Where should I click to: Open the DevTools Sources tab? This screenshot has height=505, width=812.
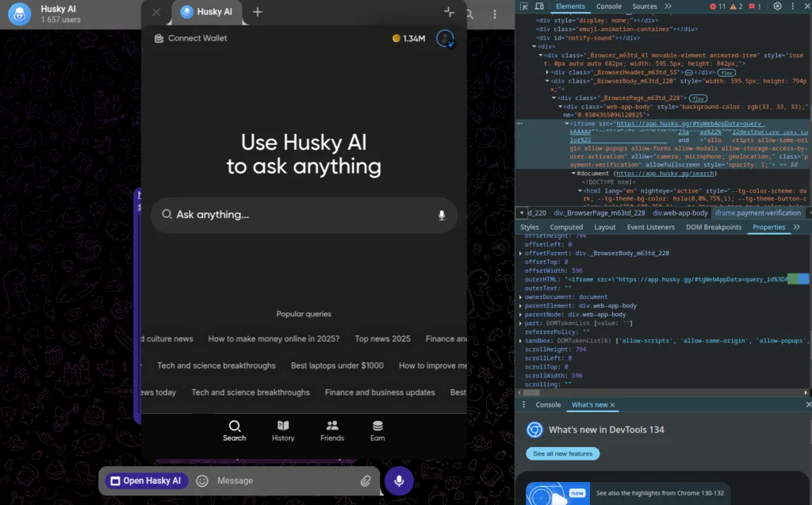[645, 6]
